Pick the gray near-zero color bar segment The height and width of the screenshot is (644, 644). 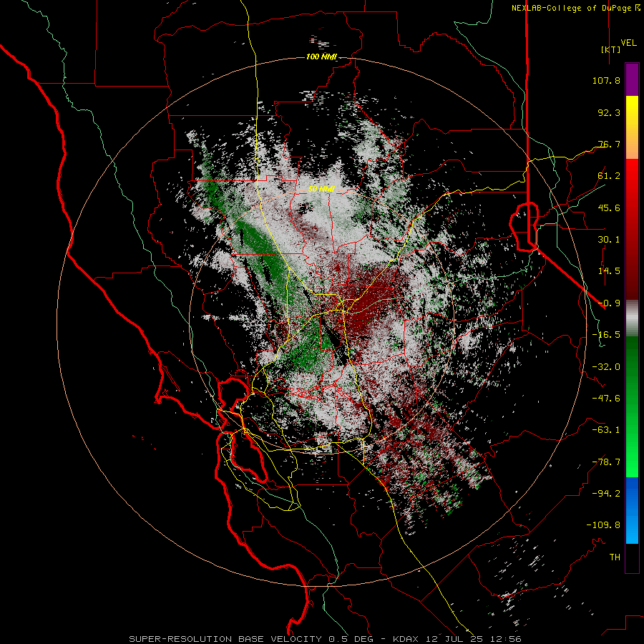point(632,318)
